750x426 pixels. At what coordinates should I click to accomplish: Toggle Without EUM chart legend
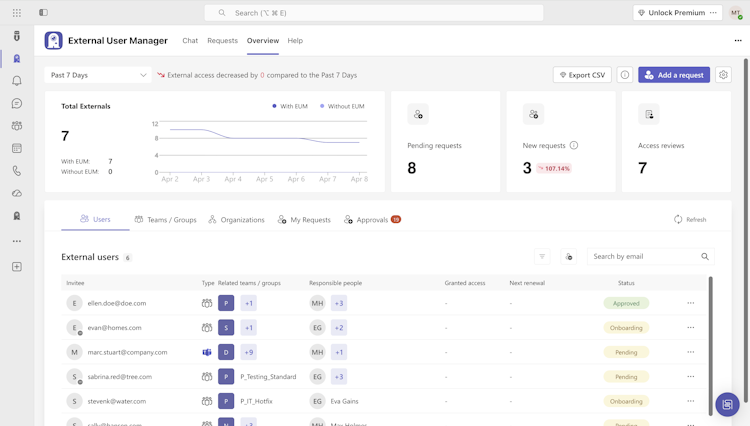342,106
